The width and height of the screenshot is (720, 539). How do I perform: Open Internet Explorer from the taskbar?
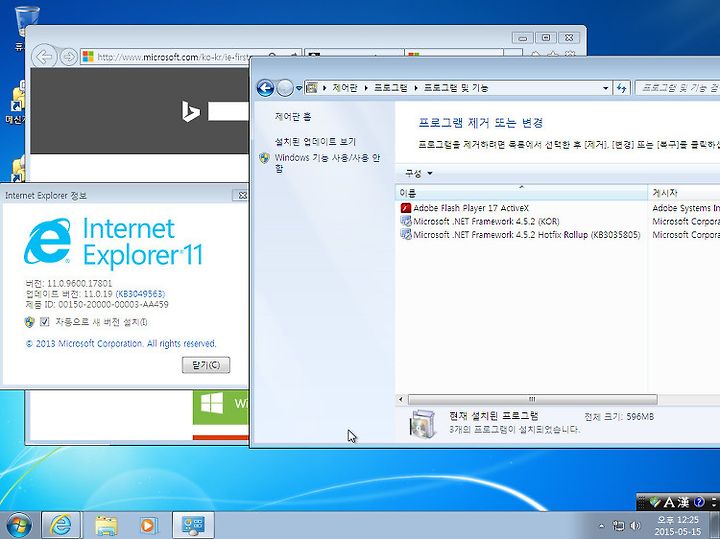point(61,525)
